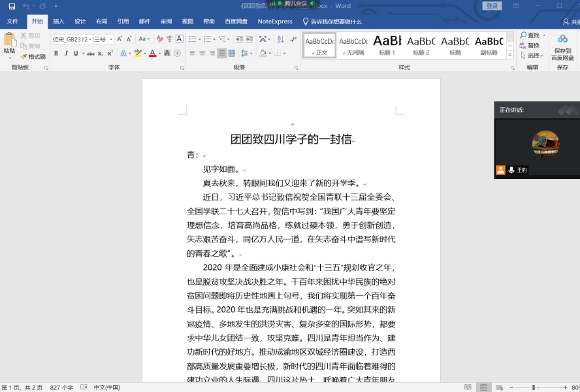Image resolution: width=580 pixels, height=392 pixels.
Task: Open the font size dropdown 三号
Action: [x=111, y=39]
